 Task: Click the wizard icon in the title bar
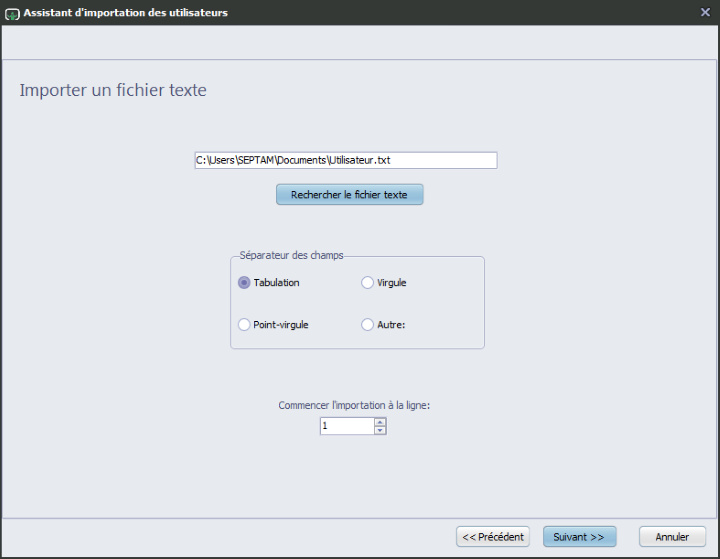click(x=12, y=13)
